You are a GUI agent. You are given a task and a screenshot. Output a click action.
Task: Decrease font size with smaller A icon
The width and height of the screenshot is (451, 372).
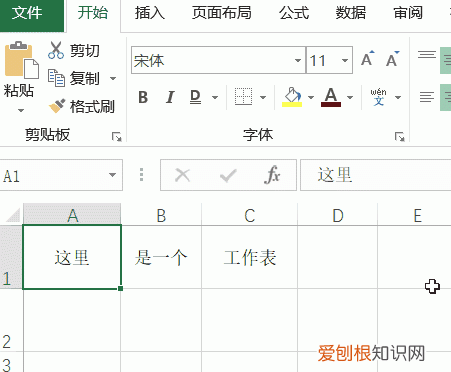(x=393, y=59)
